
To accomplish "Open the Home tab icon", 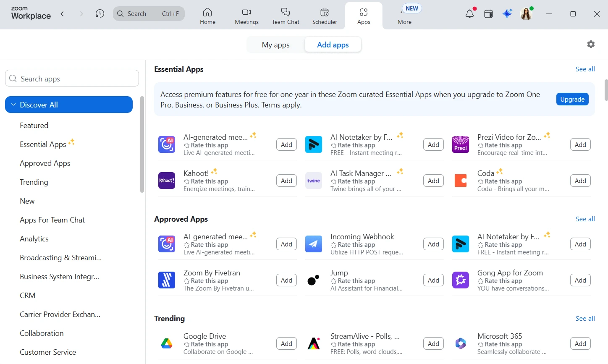I will click(207, 13).
